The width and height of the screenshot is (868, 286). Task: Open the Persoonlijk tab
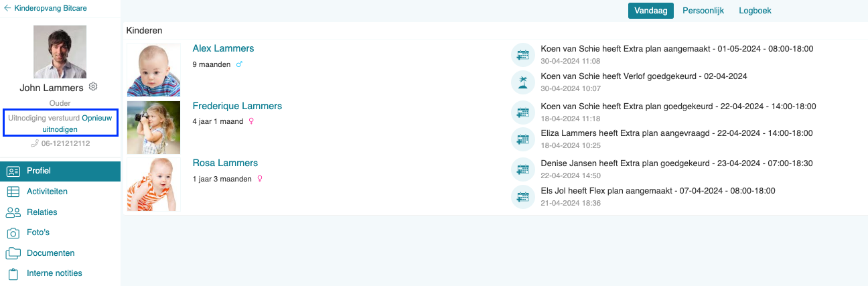pyautogui.click(x=704, y=11)
